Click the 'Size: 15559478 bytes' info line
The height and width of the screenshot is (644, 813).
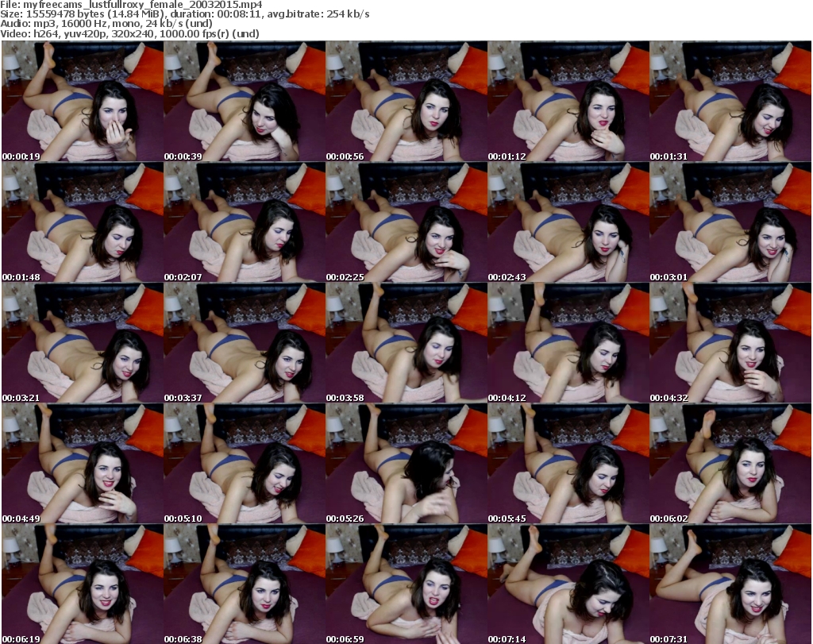(184, 14)
